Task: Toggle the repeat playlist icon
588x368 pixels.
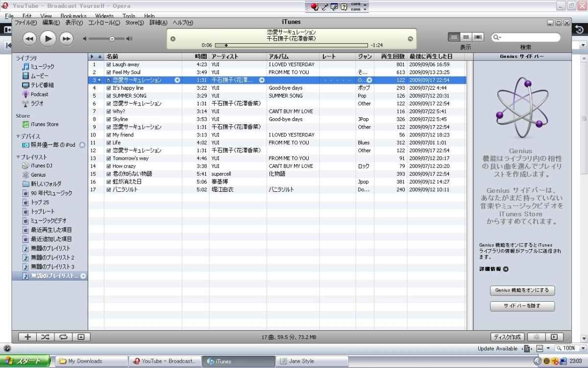Action: (x=63, y=337)
